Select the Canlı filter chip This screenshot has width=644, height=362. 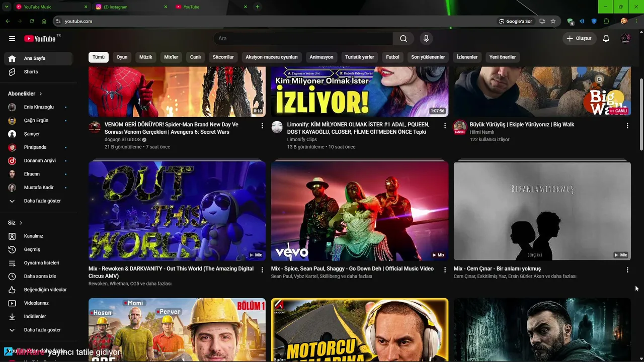pyautogui.click(x=195, y=57)
